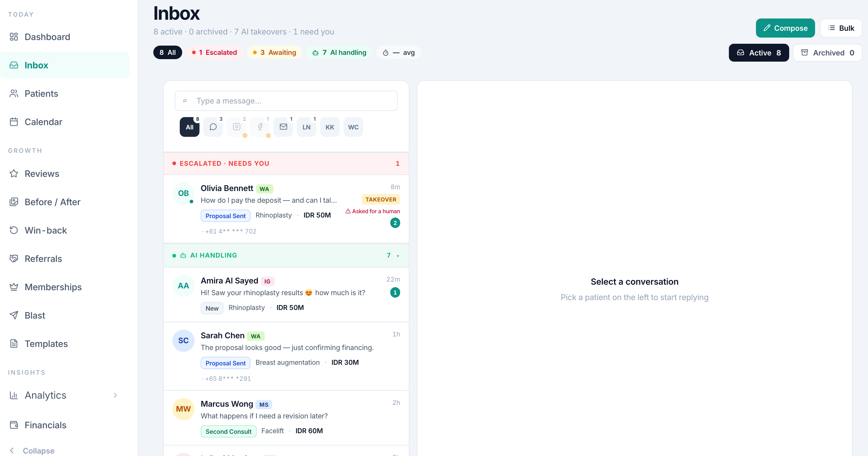Click the Blast paper-plane icon
Viewport: 868px width, 456px height.
[x=14, y=316]
